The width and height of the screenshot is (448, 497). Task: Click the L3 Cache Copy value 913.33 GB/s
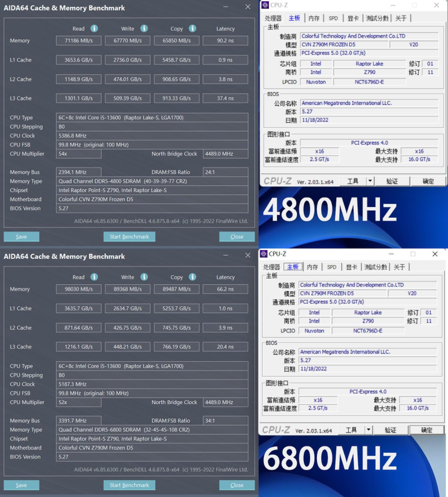(177, 98)
